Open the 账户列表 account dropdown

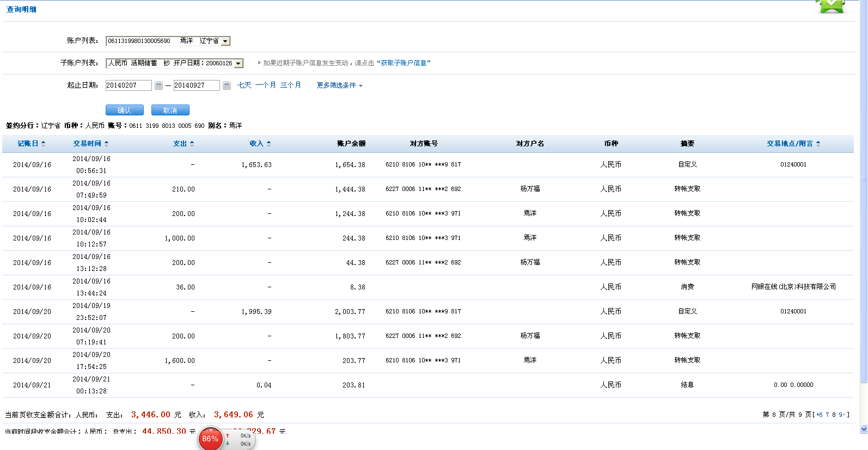tap(225, 41)
